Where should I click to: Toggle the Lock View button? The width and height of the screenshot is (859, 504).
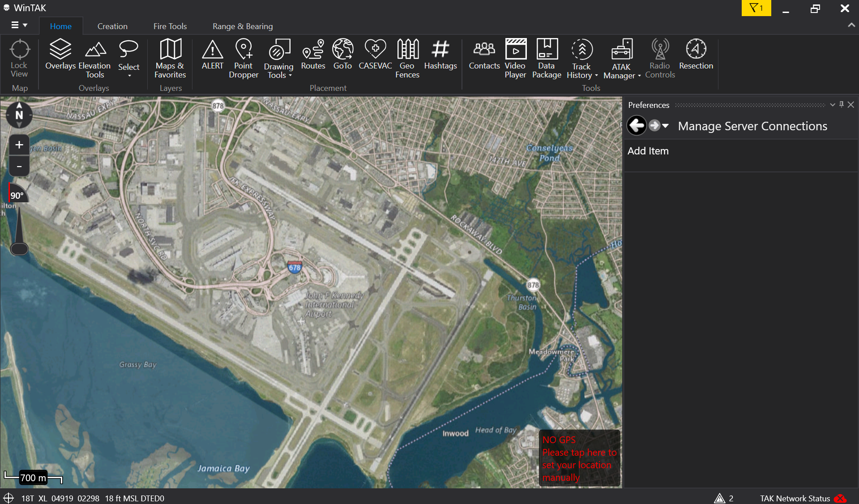click(19, 59)
